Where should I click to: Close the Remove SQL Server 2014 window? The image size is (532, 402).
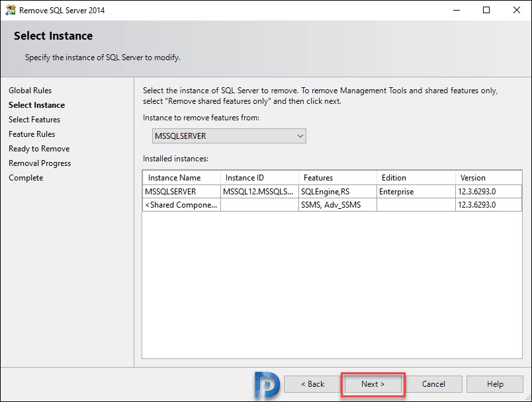point(516,10)
